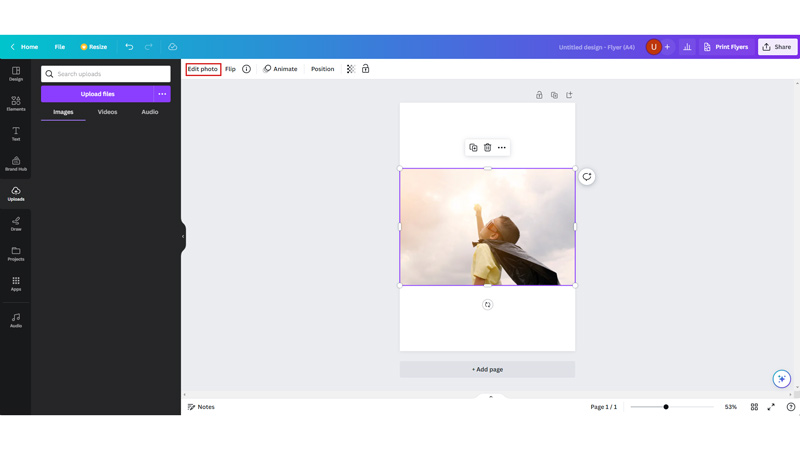Redo the last action

tap(148, 47)
